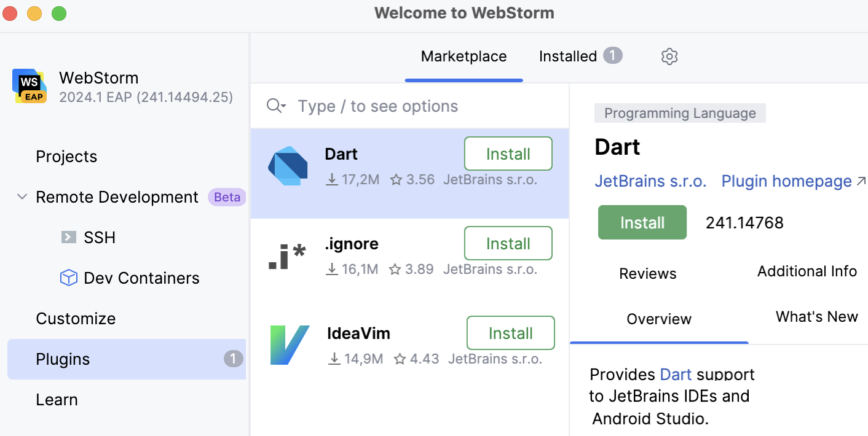Select Dev Containers in the sidebar
Image resolution: width=868 pixels, height=436 pixels.
[x=141, y=278]
